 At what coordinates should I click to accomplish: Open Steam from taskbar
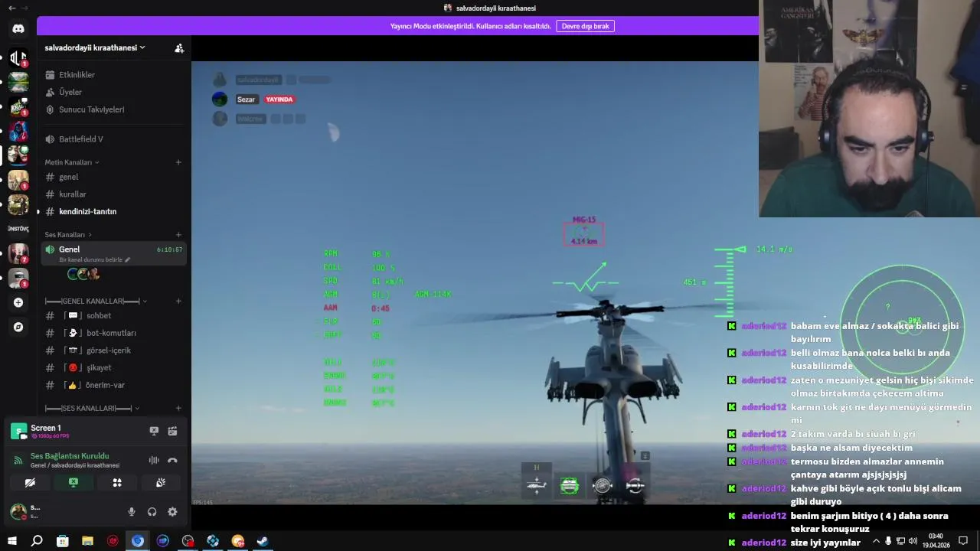pos(263,540)
